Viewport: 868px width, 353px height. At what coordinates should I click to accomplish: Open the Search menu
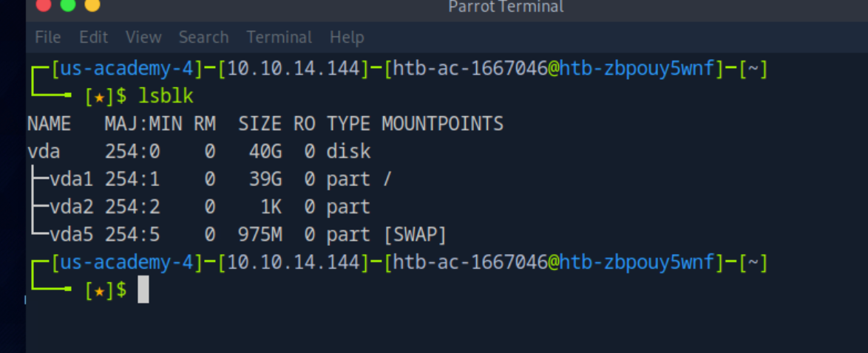(203, 37)
